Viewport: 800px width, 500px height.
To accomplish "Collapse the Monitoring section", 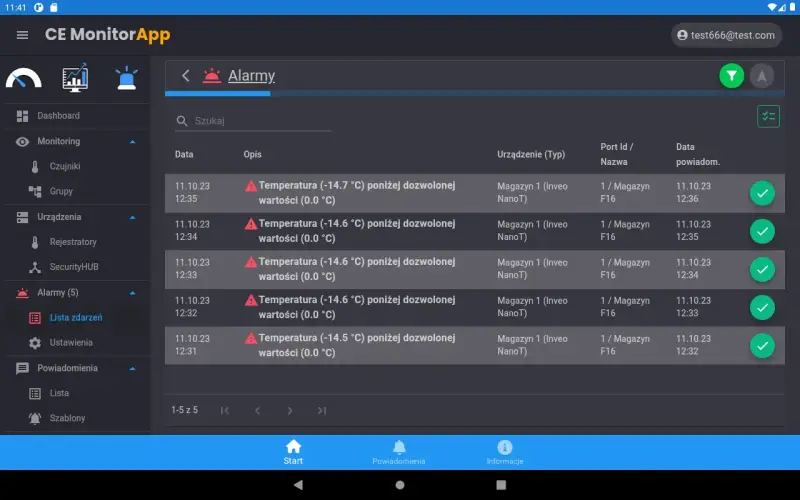I will [133, 141].
